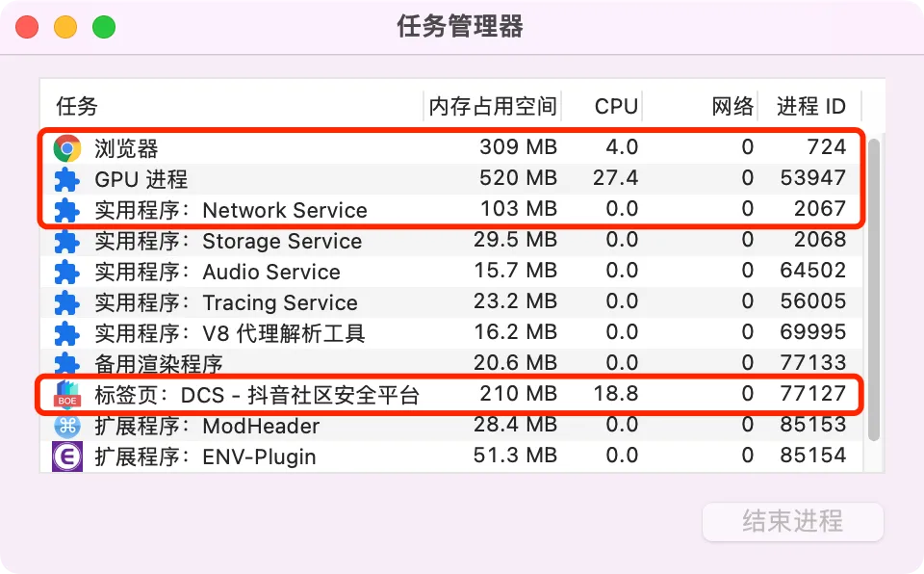The image size is (924, 574).
Task: Sort by the 进程 ID column header
Action: point(810,106)
